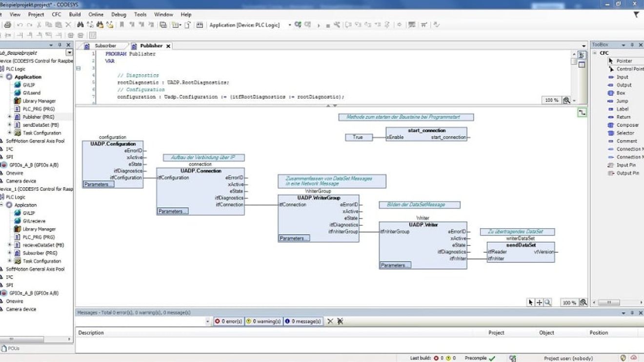Select the Output element in ToolBox
The width and height of the screenshot is (644, 362).
point(620,85)
